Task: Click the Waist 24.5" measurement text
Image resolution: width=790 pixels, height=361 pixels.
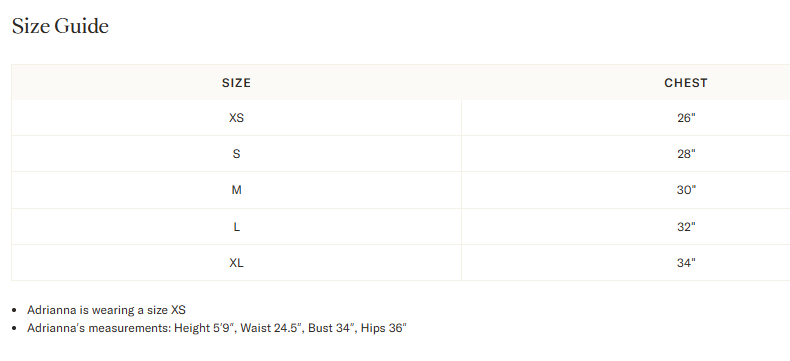Action: (272, 328)
